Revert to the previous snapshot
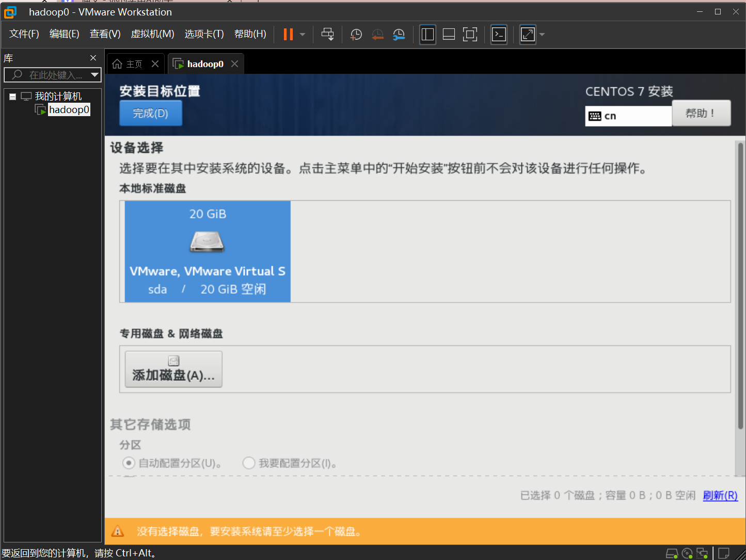Viewport: 746px width, 560px height. 378,35
